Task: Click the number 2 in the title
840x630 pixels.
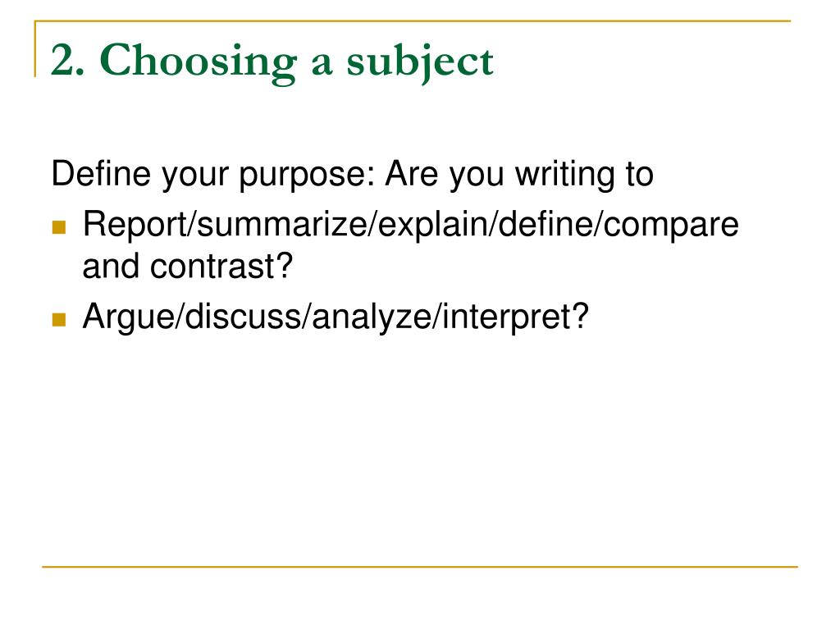Action: click(64, 60)
